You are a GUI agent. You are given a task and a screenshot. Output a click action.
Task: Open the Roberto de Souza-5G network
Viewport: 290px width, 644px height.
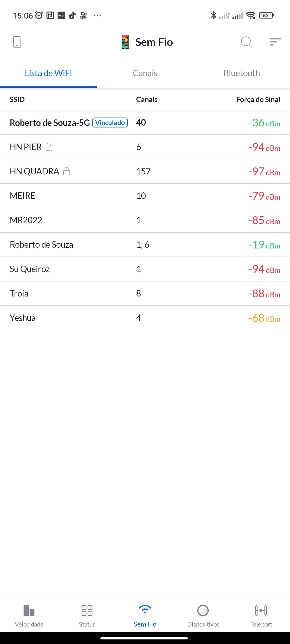(50, 123)
